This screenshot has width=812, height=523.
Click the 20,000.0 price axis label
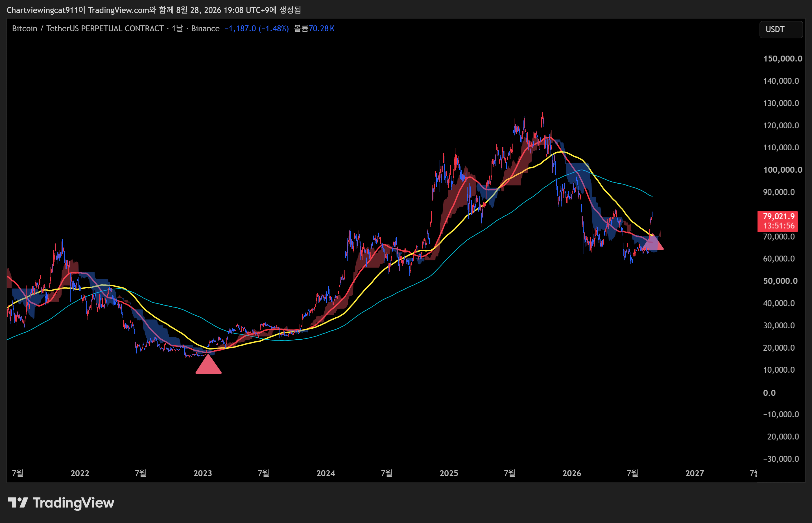779,348
